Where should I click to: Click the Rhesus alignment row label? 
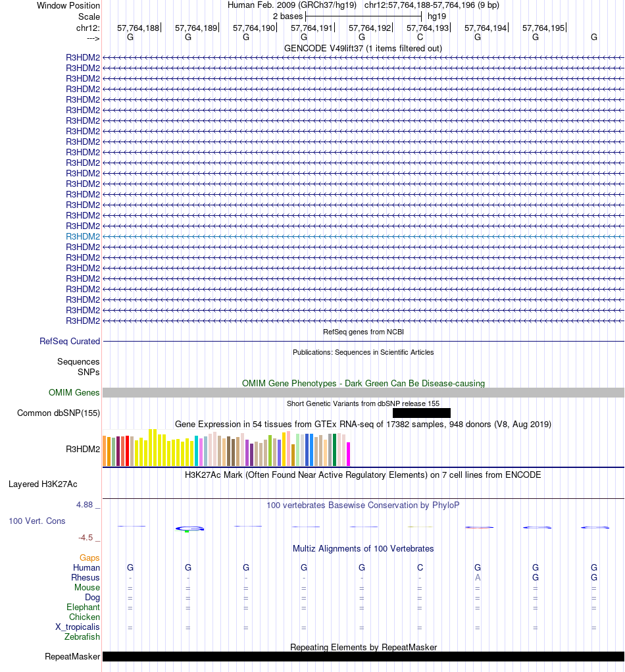point(86,577)
